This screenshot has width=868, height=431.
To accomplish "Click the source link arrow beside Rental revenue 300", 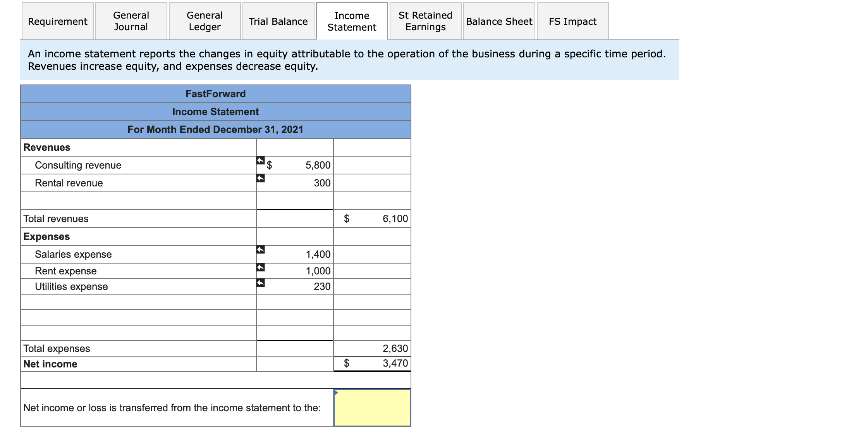I will (260, 178).
